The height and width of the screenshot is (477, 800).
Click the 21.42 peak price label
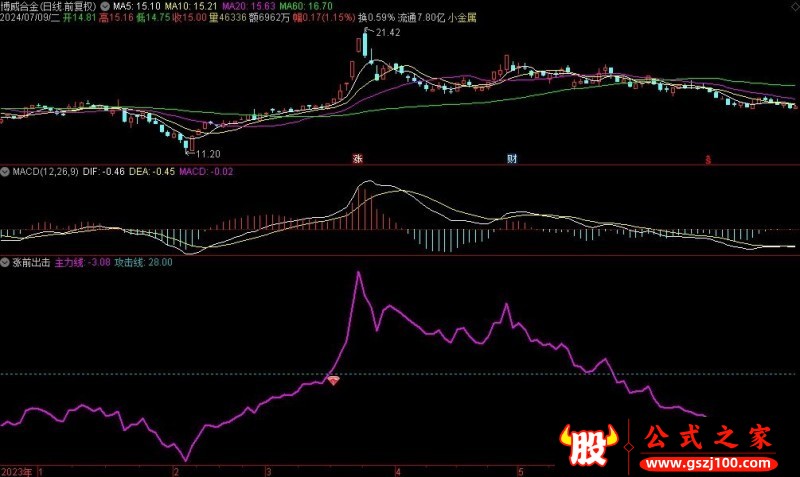(x=388, y=33)
